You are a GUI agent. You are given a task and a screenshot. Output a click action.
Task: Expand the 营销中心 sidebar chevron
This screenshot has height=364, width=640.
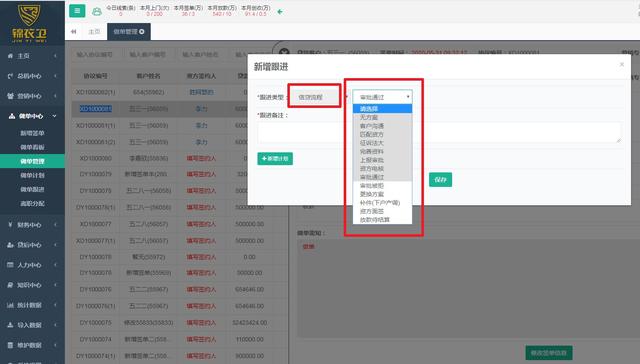click(55, 96)
